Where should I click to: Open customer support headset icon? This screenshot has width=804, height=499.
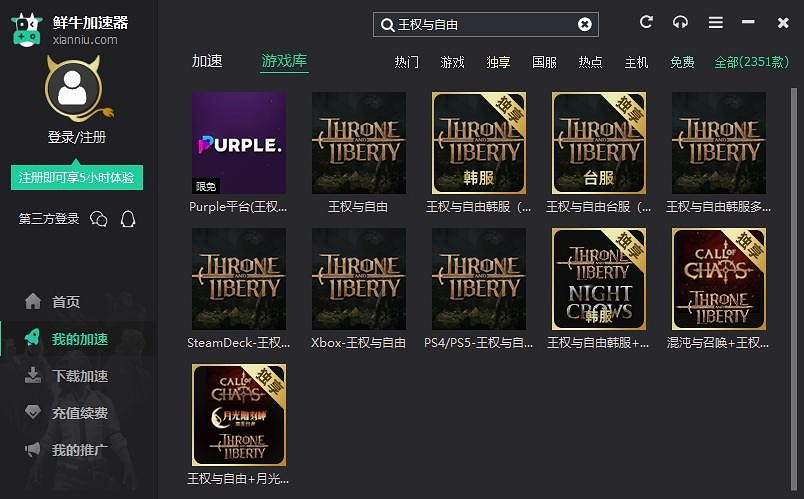point(680,22)
